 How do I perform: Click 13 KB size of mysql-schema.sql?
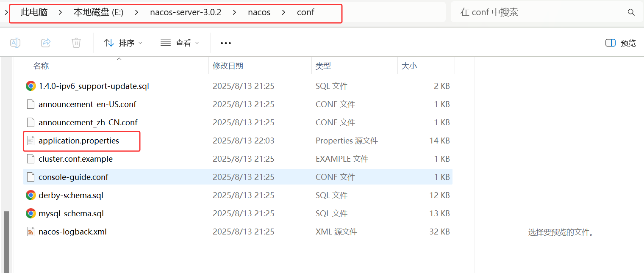(x=439, y=213)
